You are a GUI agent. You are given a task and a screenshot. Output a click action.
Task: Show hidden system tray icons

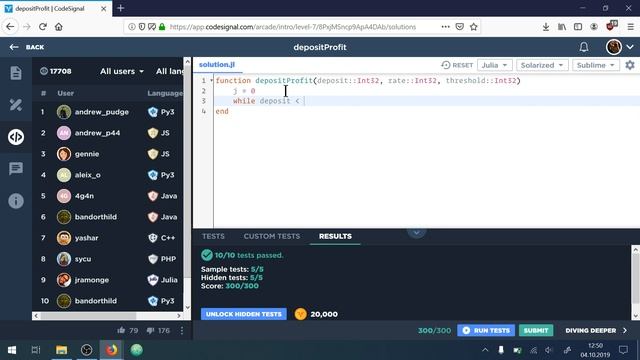point(485,350)
